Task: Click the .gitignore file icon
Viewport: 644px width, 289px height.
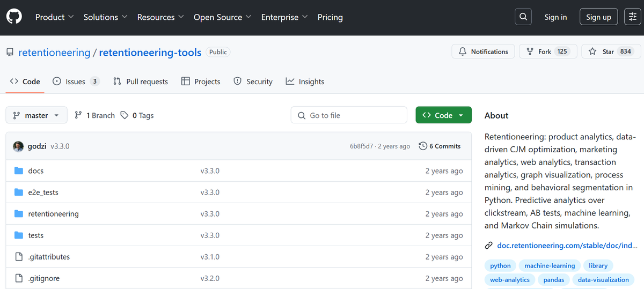Action: point(19,278)
